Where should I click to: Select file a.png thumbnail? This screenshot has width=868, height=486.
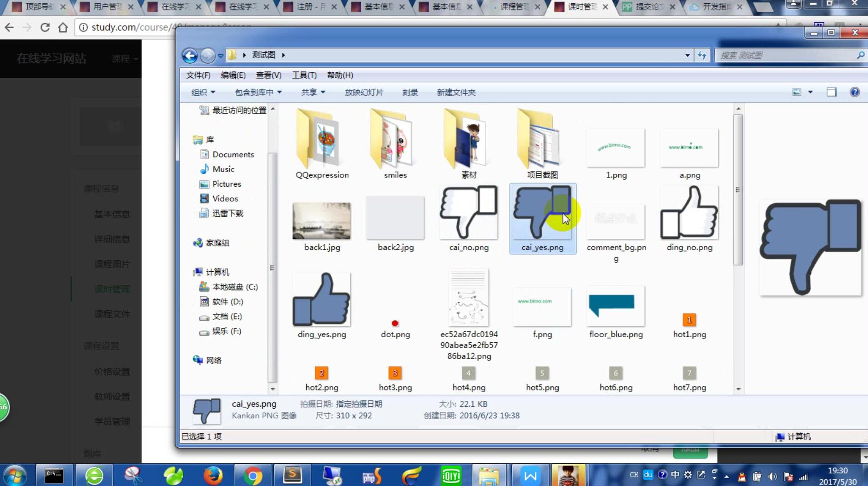689,148
